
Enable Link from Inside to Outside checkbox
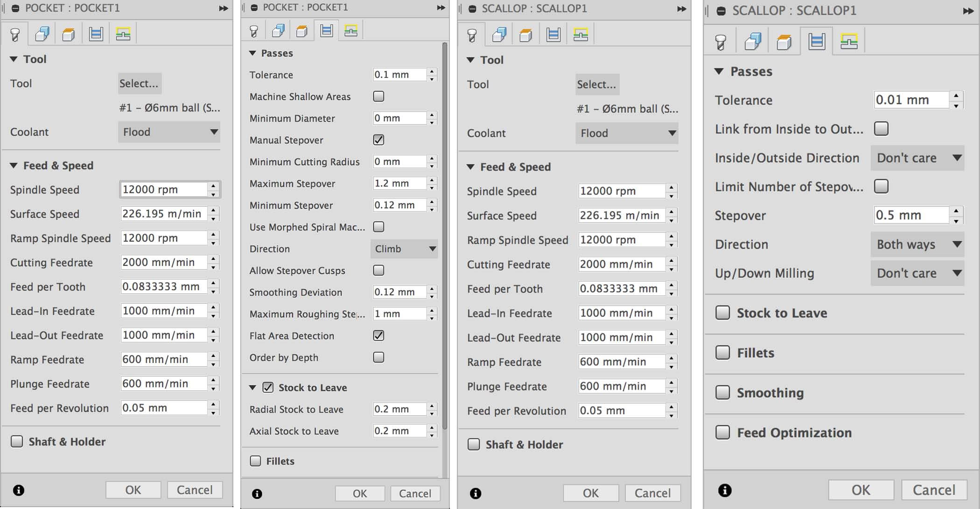881,129
